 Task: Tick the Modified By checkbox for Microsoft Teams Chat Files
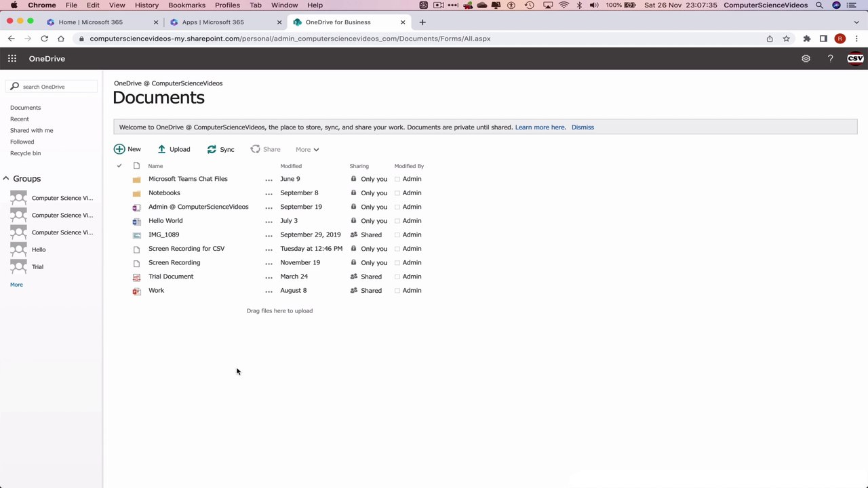point(397,180)
